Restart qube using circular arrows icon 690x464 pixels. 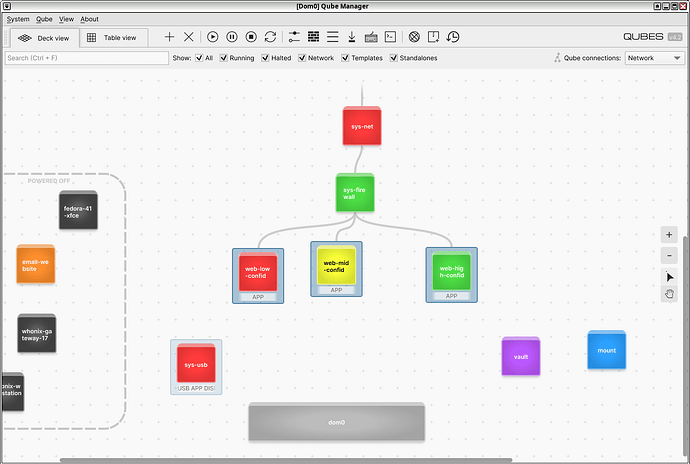click(270, 37)
